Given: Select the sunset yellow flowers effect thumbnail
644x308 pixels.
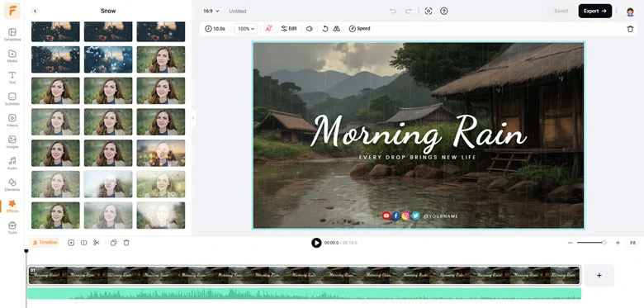Looking at the screenshot, I should [x=161, y=153].
